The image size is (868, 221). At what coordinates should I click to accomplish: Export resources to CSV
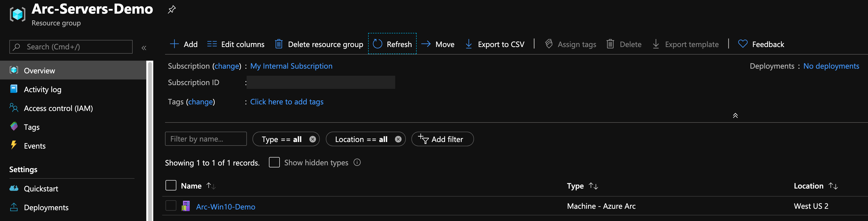(494, 44)
